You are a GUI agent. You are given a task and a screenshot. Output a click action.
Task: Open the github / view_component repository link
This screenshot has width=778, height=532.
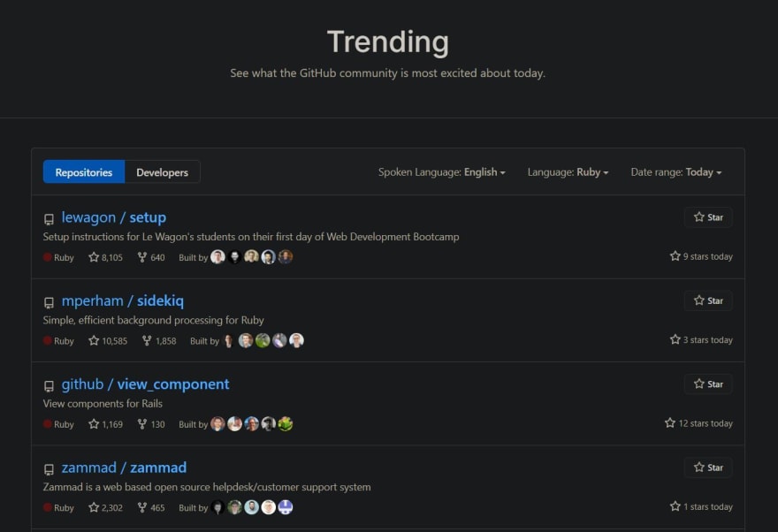pos(145,384)
